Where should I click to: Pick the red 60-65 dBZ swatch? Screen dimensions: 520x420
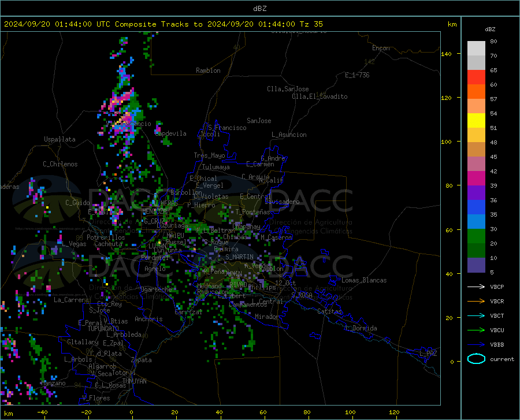[476, 77]
